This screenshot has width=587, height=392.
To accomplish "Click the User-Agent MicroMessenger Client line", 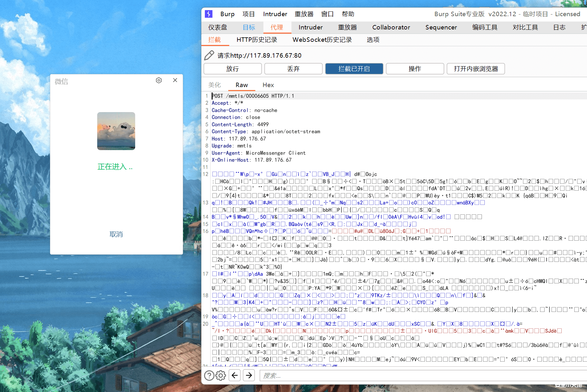I will [x=259, y=153].
